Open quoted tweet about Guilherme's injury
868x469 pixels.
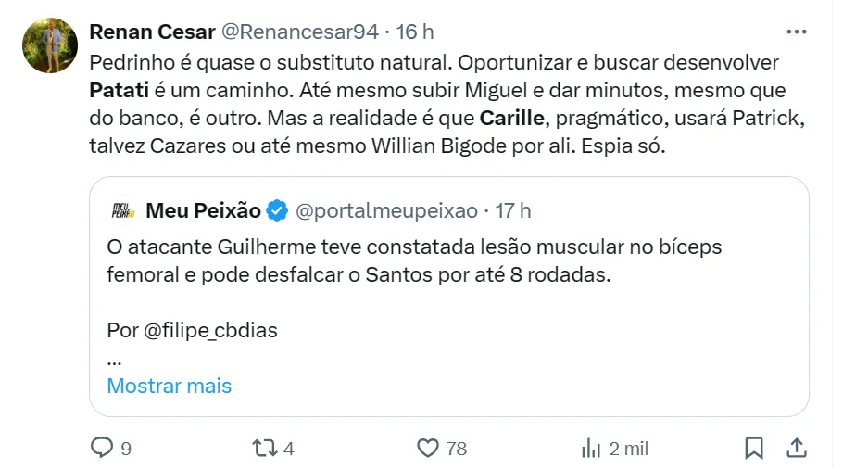coord(449,261)
